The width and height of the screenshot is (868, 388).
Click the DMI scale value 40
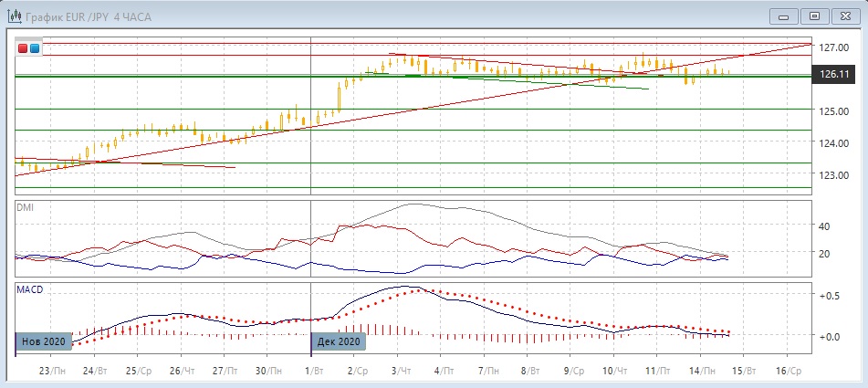824,225
